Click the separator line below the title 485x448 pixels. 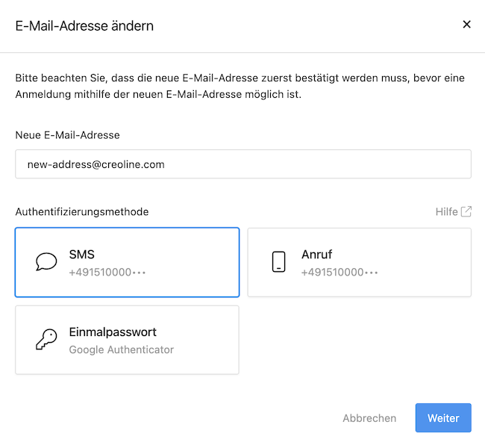pyautogui.click(x=242, y=52)
